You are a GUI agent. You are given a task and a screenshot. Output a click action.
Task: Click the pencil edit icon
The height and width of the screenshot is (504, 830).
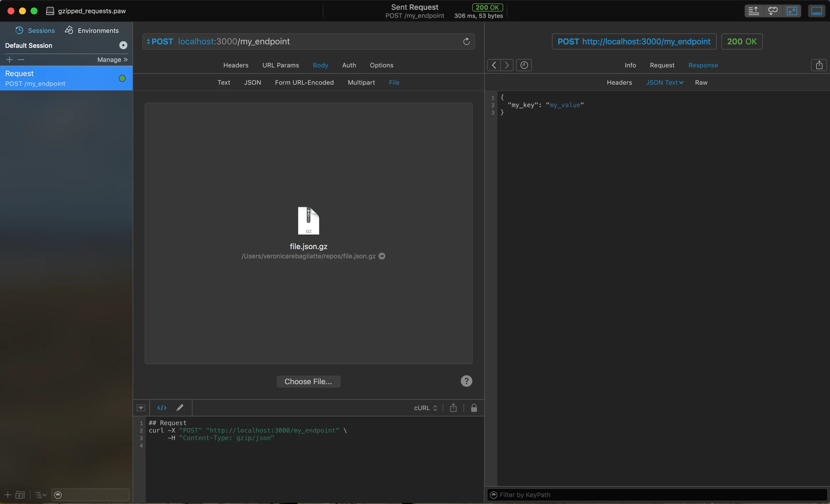180,408
